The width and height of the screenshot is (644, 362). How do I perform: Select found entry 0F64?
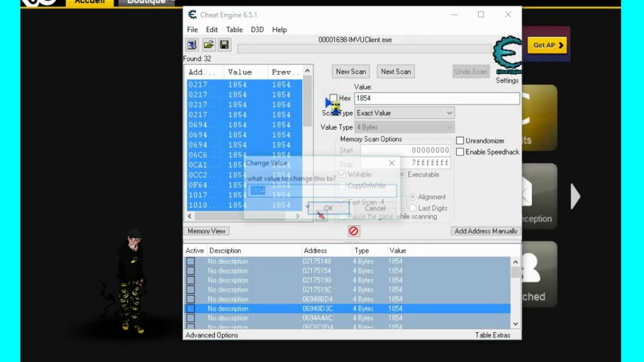click(245, 185)
